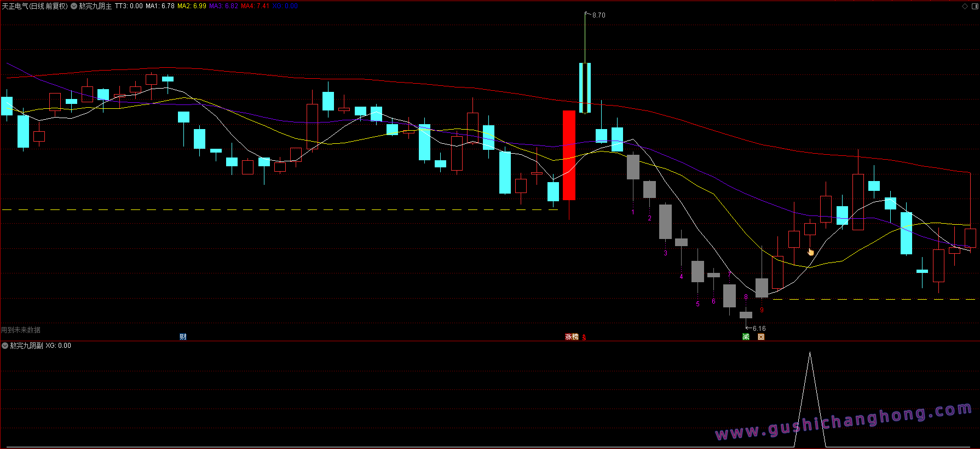
Task: Click the yellow MA2: 6.99 legend label
Action: [x=192, y=6]
